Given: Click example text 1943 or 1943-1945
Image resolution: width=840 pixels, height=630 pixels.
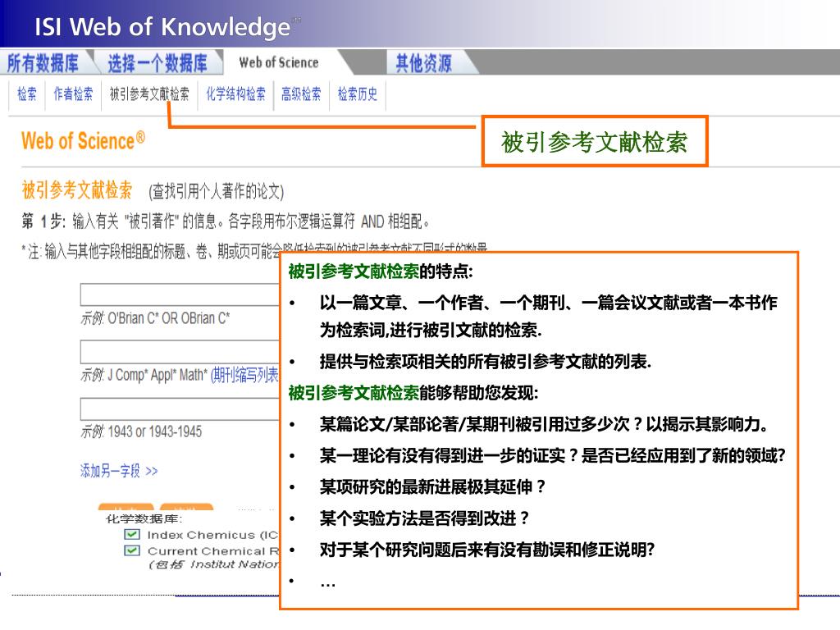Looking at the screenshot, I should pyautogui.click(x=155, y=431).
